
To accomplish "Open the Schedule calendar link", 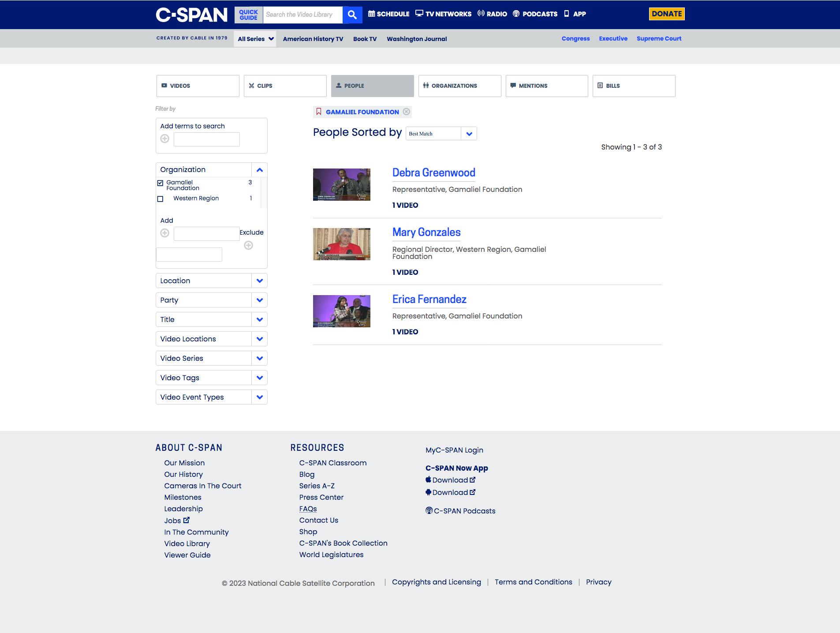I will point(389,14).
